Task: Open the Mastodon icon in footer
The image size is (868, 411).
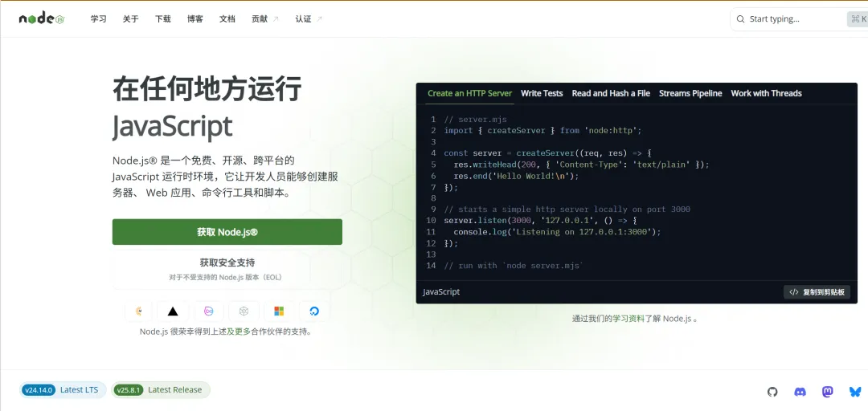Action: (x=828, y=392)
